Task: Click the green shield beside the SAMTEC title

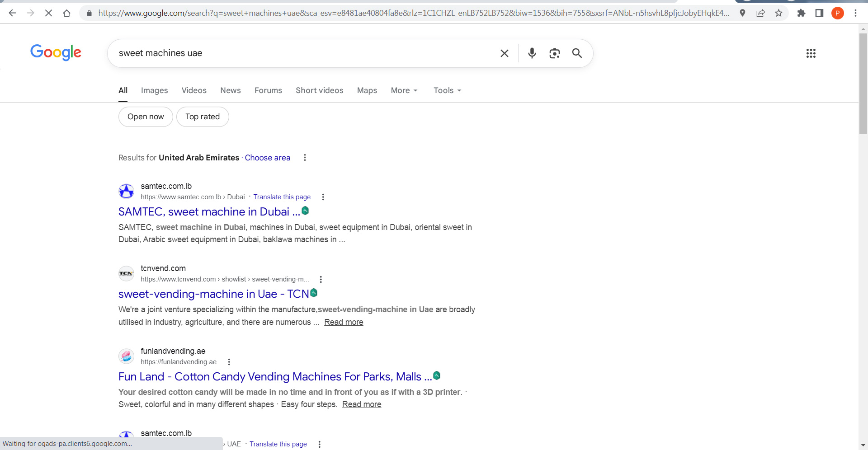Action: pos(305,211)
